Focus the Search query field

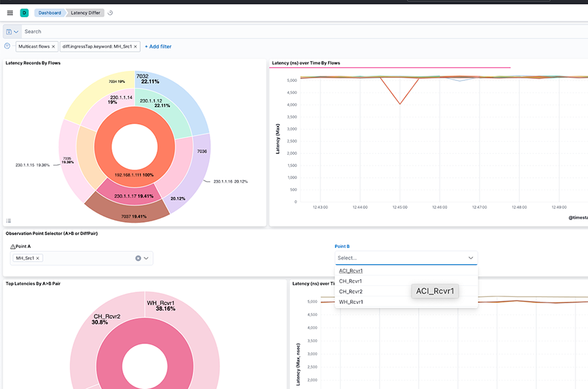[x=304, y=31]
